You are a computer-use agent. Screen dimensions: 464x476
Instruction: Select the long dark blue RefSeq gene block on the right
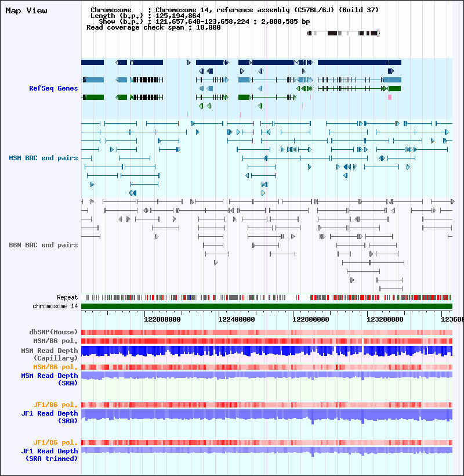pyautogui.click(x=360, y=63)
